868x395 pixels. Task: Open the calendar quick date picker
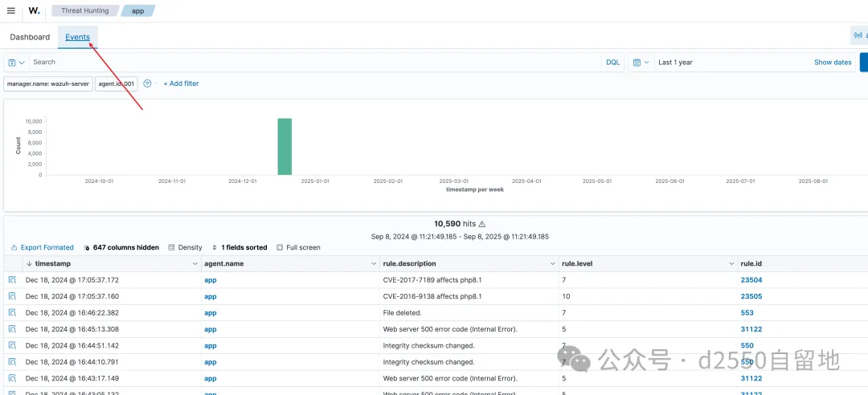pos(640,62)
